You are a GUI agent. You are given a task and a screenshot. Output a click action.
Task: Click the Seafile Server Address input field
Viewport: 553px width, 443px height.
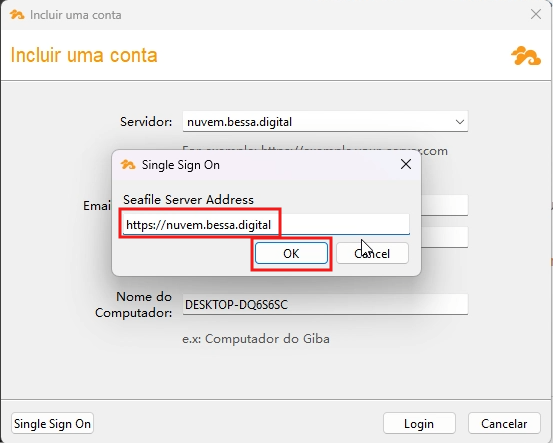pos(266,224)
